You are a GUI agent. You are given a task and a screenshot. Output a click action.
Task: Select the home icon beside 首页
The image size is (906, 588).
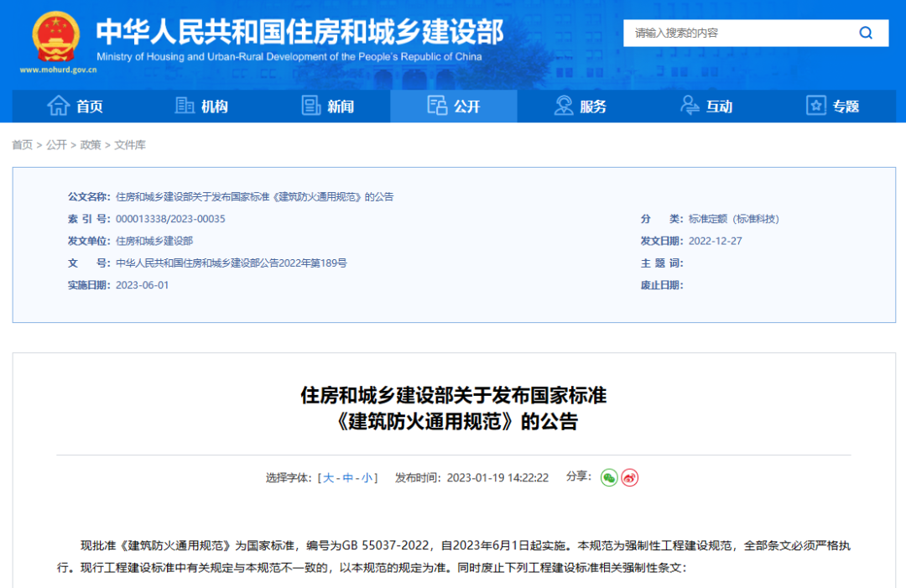point(58,106)
